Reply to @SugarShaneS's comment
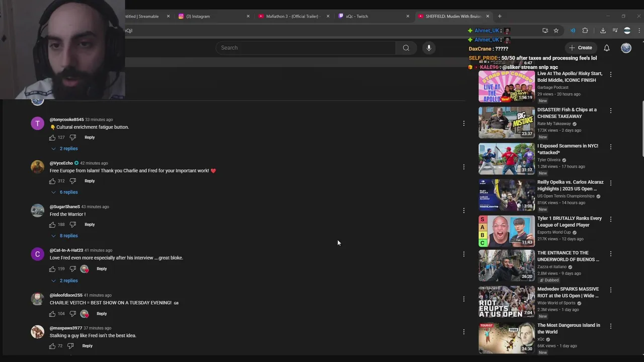The height and width of the screenshot is (362, 644). 90,225
